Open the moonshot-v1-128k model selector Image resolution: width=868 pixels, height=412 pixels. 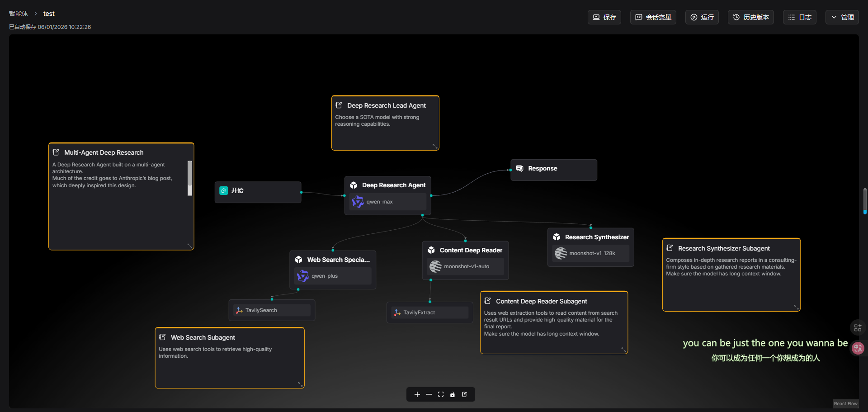click(590, 253)
